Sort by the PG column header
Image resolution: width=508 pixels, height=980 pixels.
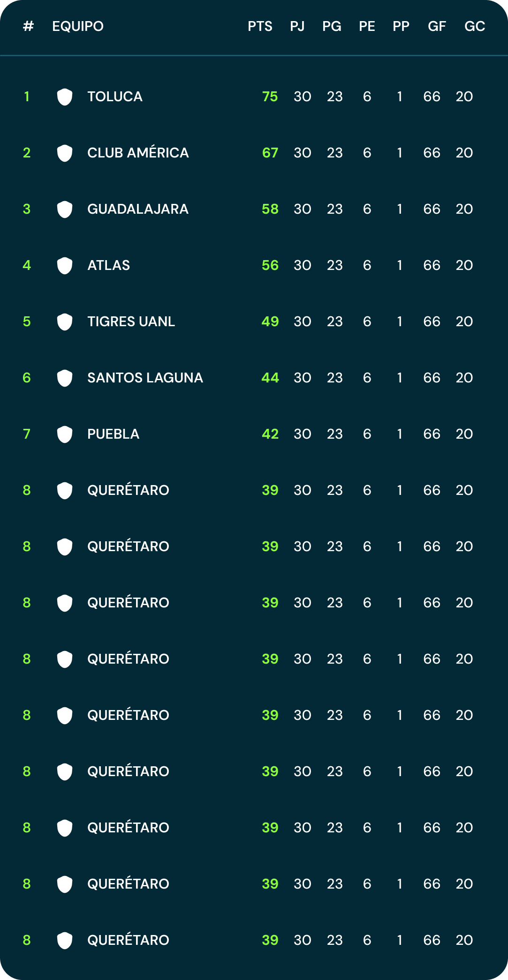(x=332, y=26)
